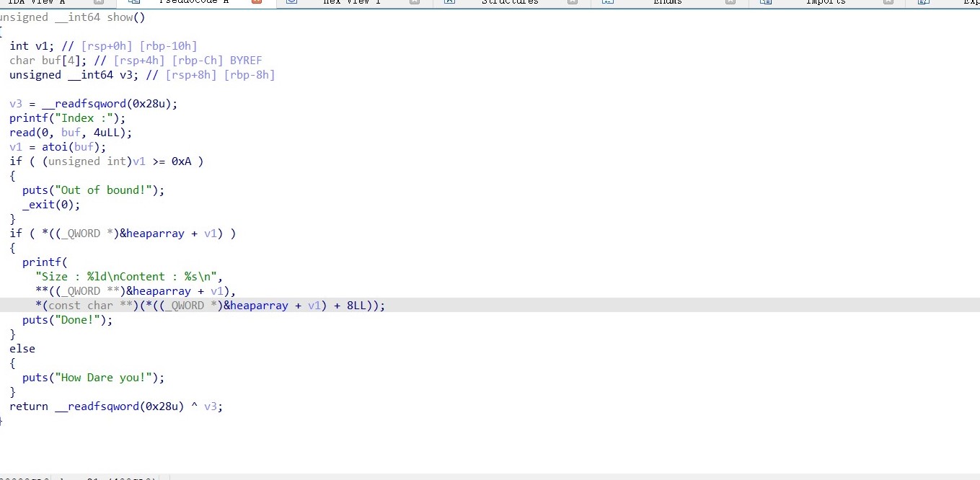
Task: Click the Exports tab icon
Action: pos(924,2)
